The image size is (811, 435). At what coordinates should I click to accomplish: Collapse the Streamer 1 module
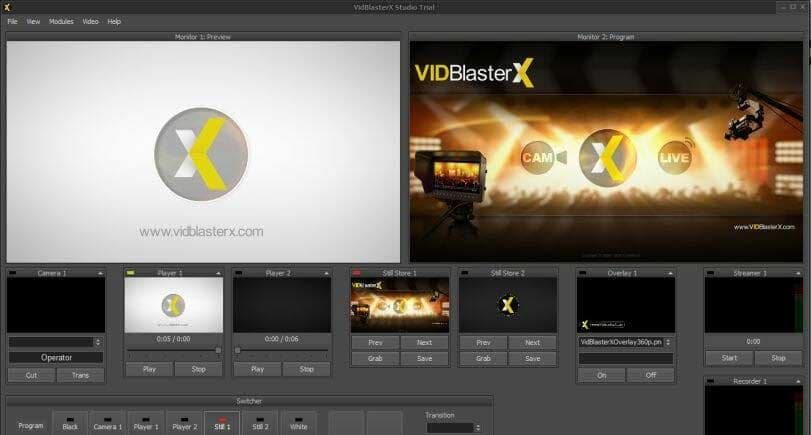[798, 273]
